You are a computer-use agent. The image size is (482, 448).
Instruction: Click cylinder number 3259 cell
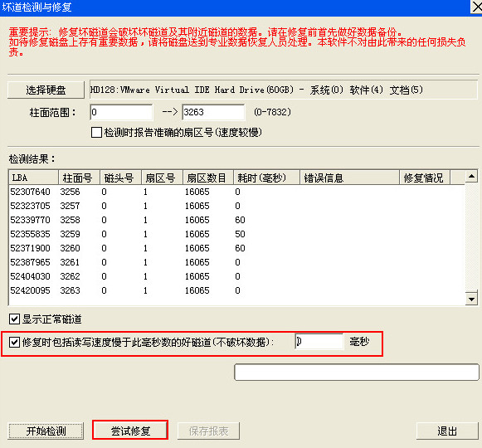(70, 234)
